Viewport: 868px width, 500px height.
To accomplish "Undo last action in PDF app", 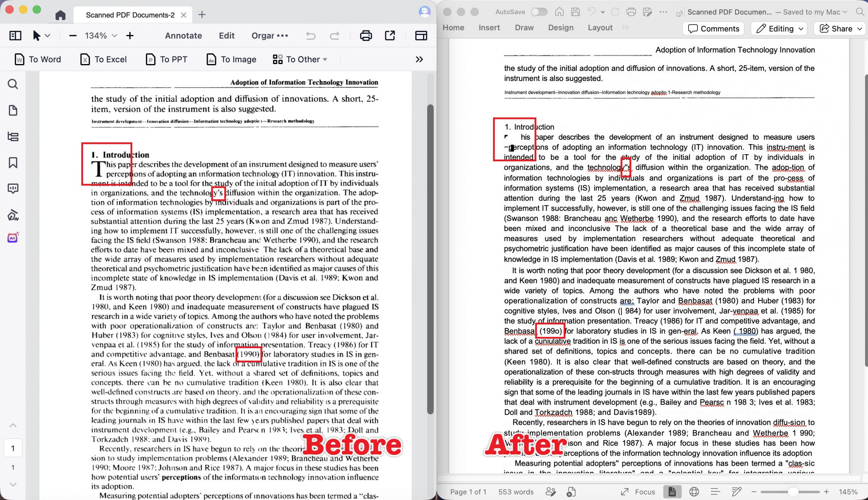I will (311, 35).
